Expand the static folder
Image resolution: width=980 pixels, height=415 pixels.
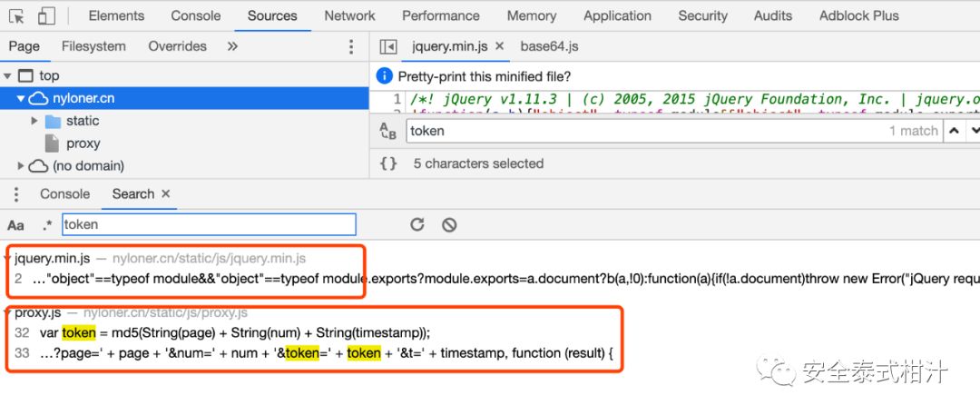[x=34, y=121]
